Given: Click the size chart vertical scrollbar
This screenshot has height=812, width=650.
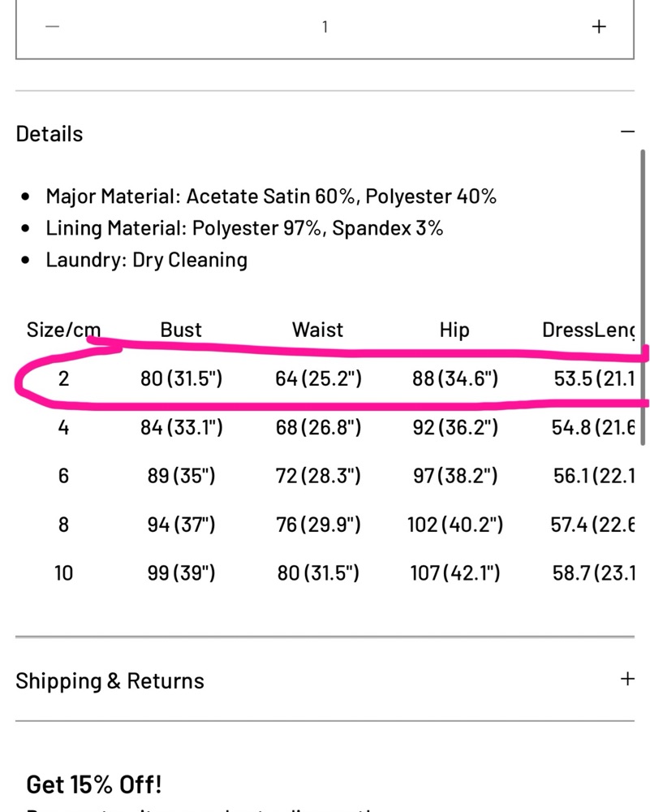Looking at the screenshot, I should coord(643,298).
